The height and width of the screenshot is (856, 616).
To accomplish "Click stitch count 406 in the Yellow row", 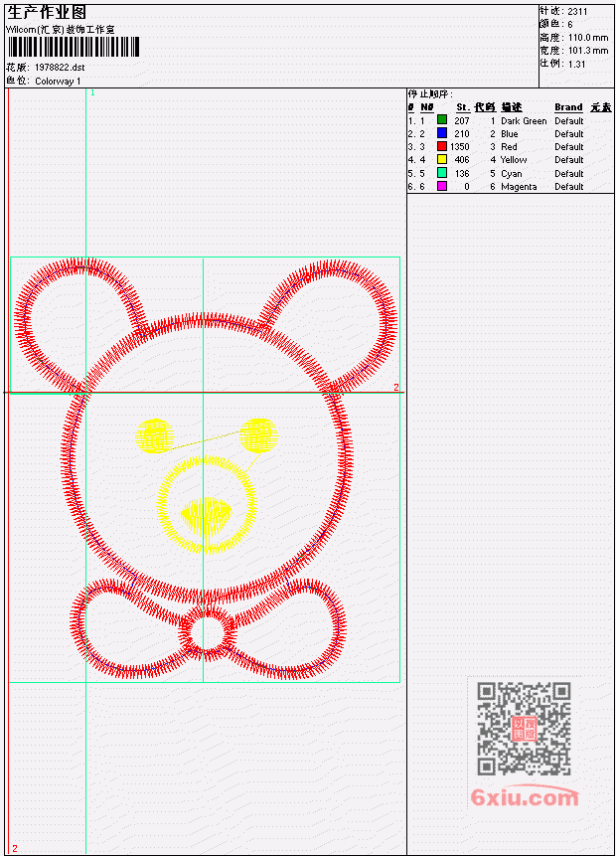I will point(462,160).
